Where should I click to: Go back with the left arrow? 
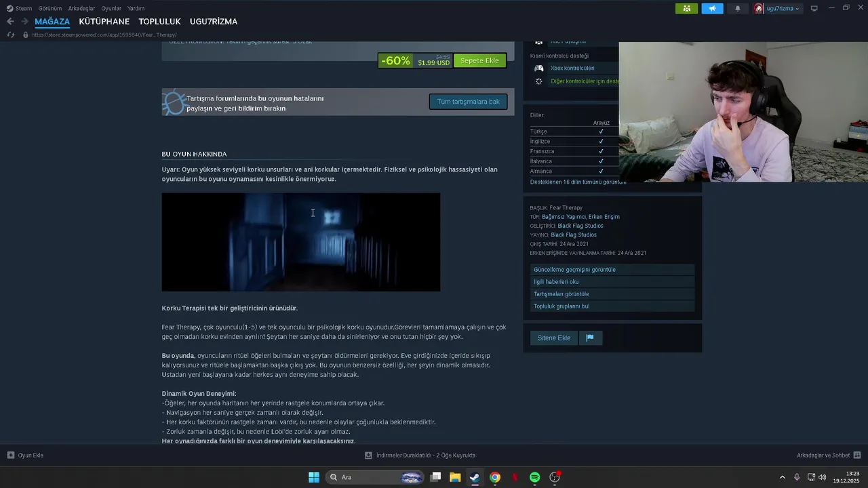(x=10, y=22)
